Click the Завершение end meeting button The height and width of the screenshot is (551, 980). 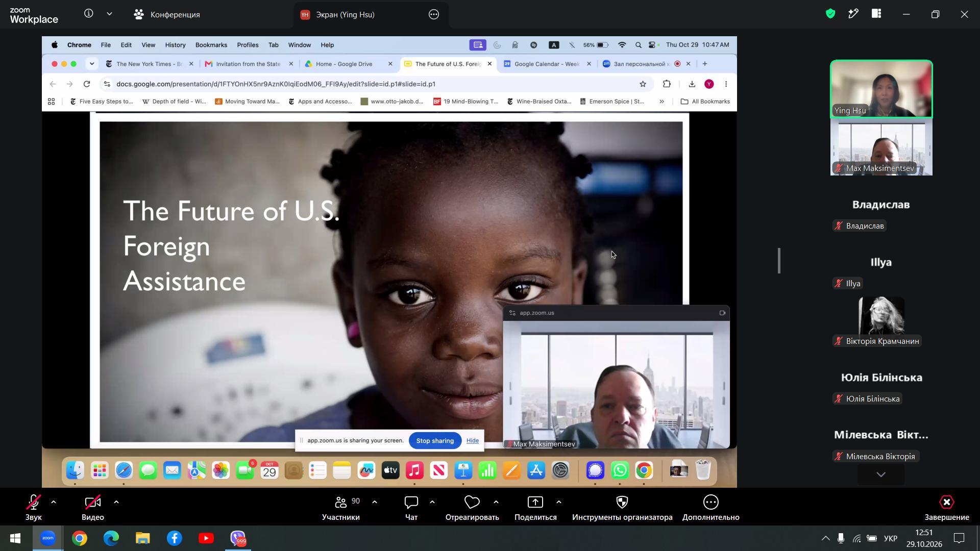947,508
